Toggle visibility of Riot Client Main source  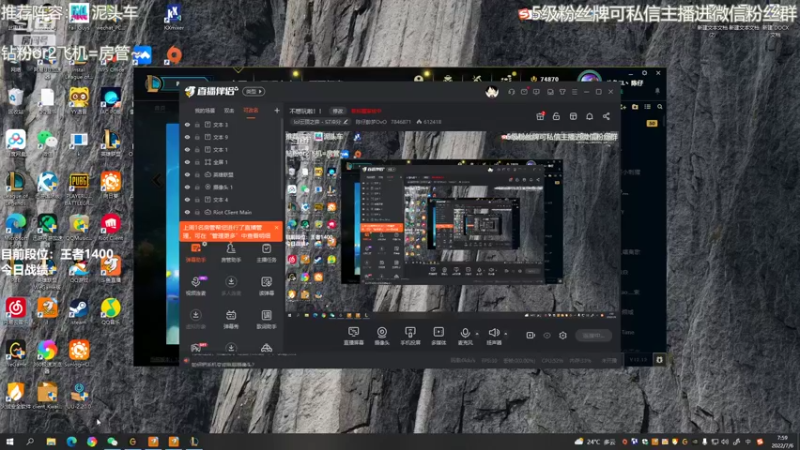[187, 212]
